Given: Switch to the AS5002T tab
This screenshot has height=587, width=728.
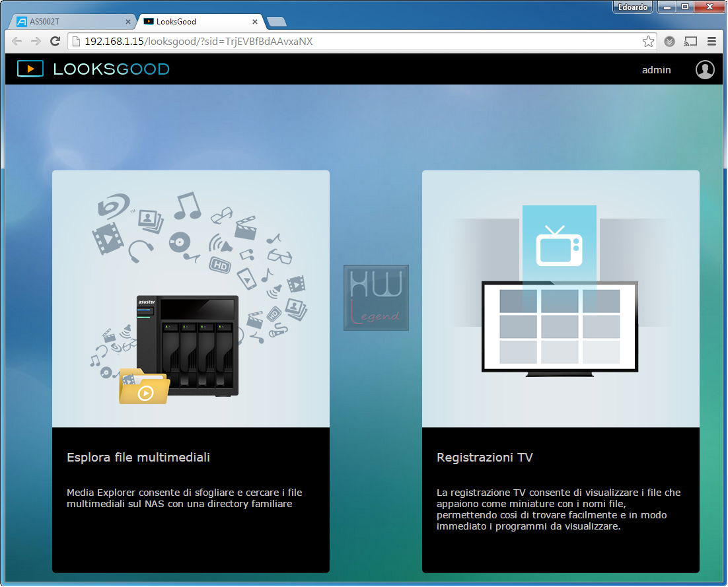Looking at the screenshot, I should click(73, 21).
